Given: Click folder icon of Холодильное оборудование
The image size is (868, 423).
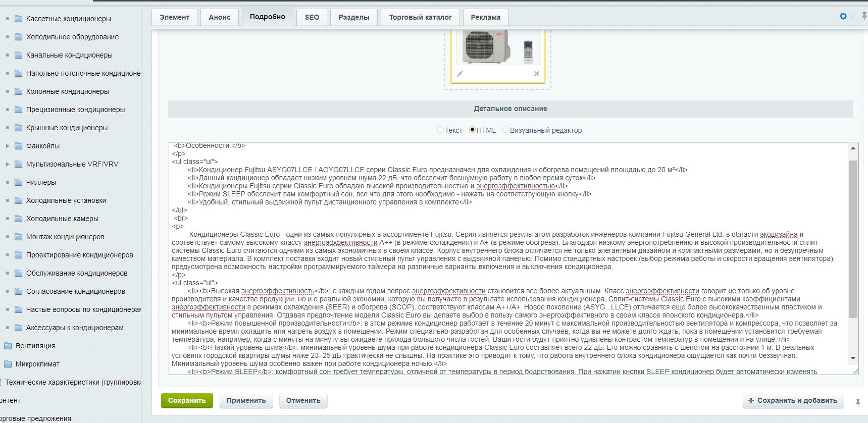Looking at the screenshot, I should click(x=19, y=37).
